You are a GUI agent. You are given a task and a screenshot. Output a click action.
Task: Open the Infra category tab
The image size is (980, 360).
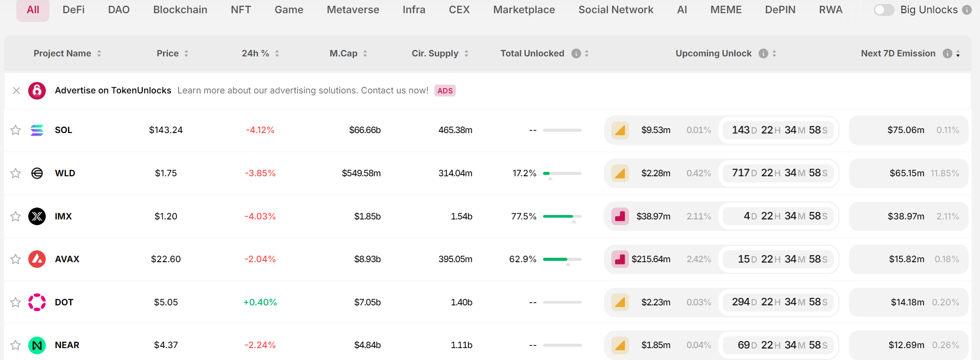(414, 10)
